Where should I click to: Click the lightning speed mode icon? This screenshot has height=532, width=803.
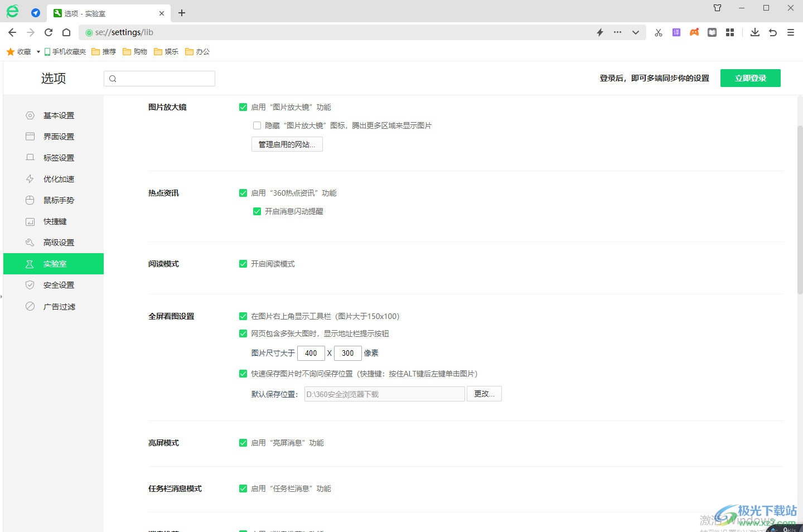click(x=600, y=32)
